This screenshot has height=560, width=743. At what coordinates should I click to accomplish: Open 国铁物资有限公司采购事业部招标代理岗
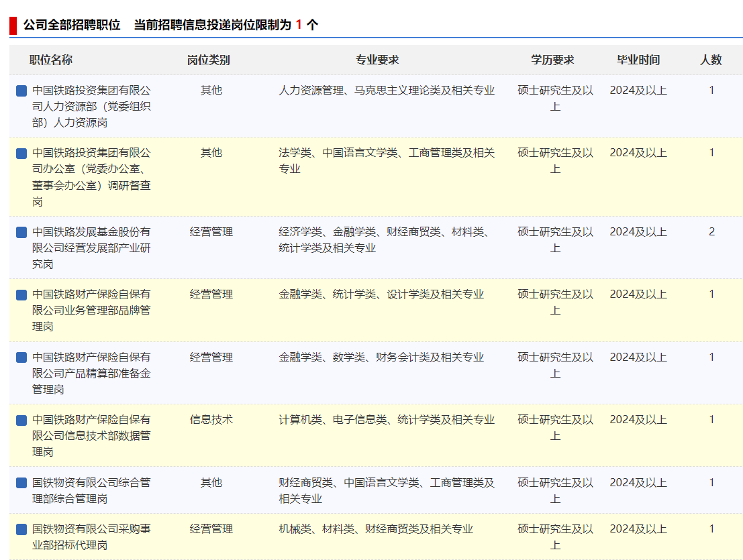click(91, 537)
